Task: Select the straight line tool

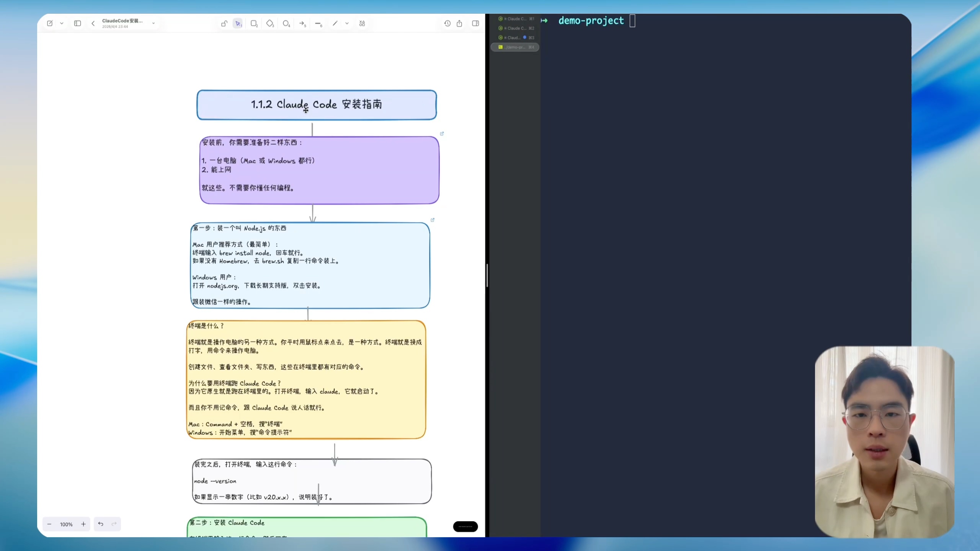Action: pyautogui.click(x=318, y=23)
